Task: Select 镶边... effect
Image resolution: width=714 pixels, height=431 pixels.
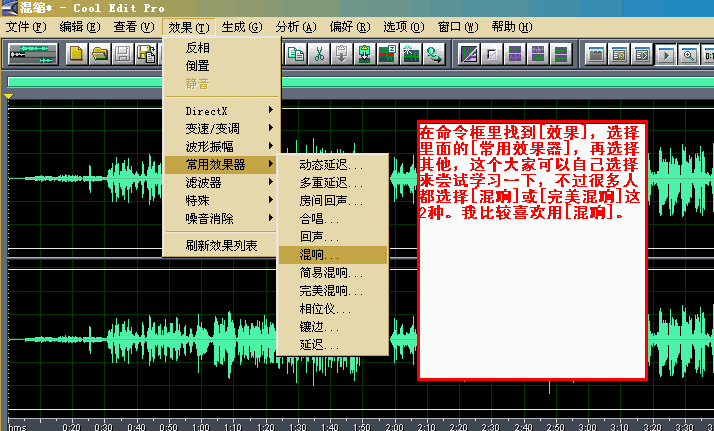Action: tap(333, 327)
